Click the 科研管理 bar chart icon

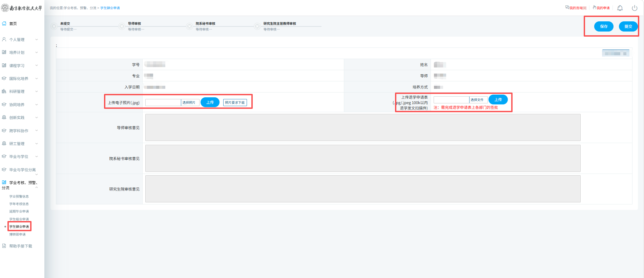pos(4,91)
